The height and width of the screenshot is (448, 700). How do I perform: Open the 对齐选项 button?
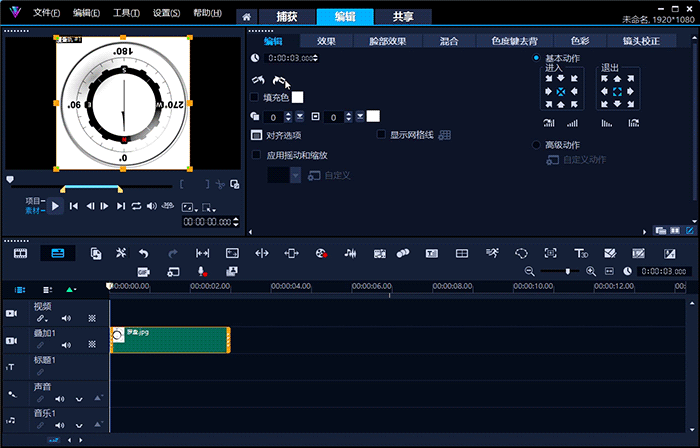(x=276, y=135)
